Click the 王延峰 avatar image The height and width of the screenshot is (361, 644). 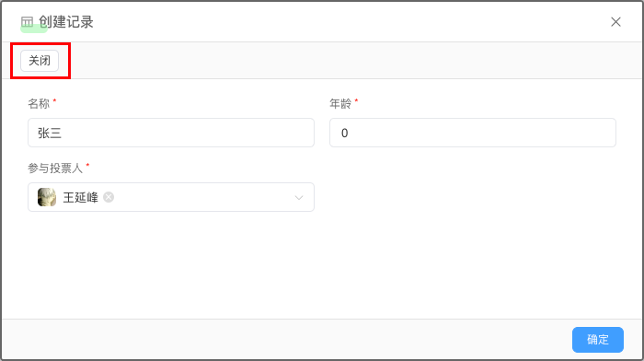pyautogui.click(x=47, y=197)
